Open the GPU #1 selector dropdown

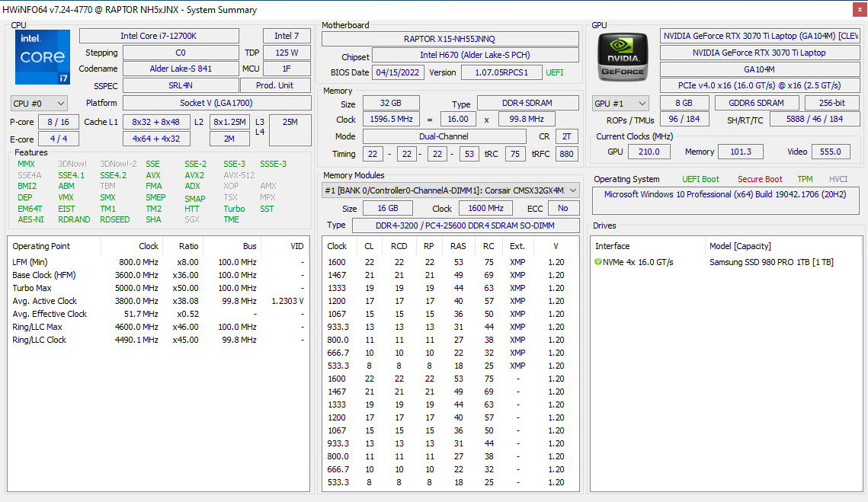[620, 104]
